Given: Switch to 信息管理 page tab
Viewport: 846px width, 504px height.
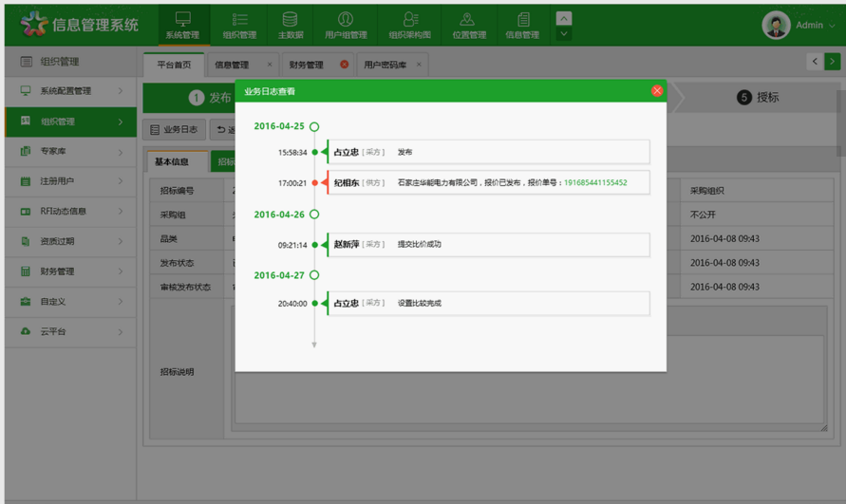Looking at the screenshot, I should (232, 65).
